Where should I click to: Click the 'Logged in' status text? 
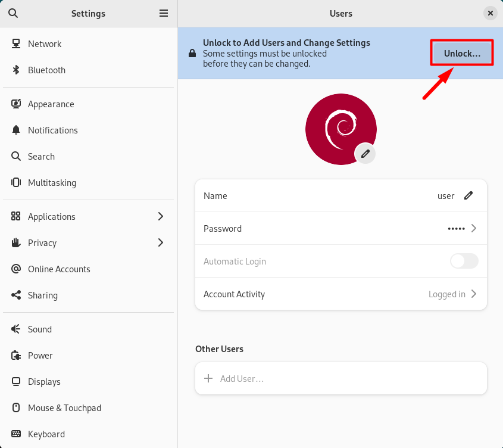[447, 294]
